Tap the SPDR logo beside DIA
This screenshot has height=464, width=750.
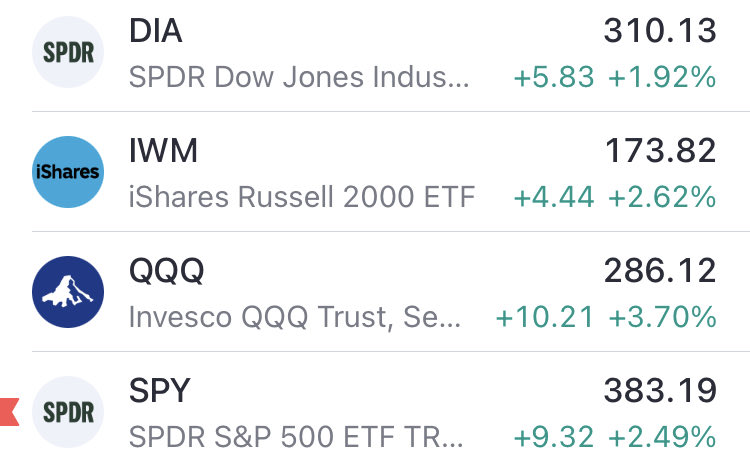(x=68, y=52)
